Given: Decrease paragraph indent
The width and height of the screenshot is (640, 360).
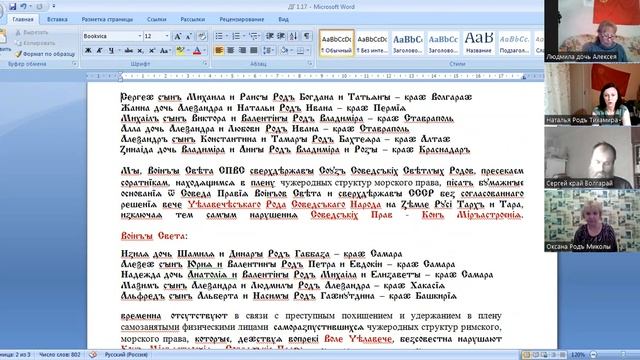Looking at the screenshot, I should click(270, 36).
